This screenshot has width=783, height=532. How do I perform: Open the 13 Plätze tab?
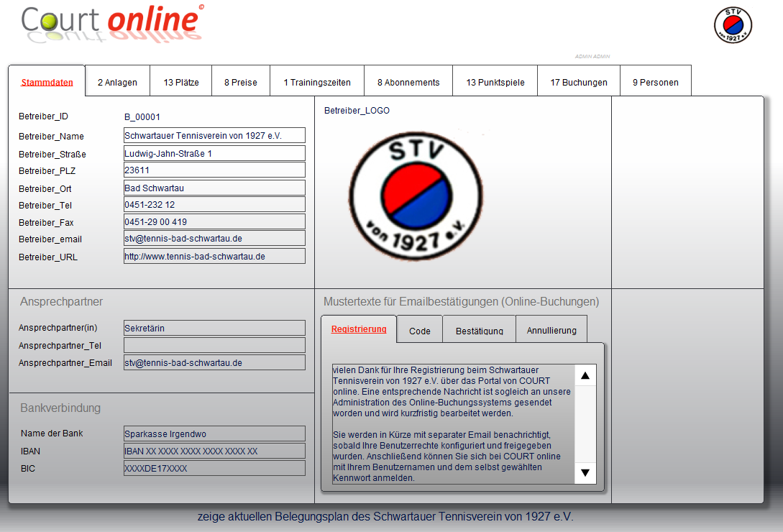click(x=180, y=83)
